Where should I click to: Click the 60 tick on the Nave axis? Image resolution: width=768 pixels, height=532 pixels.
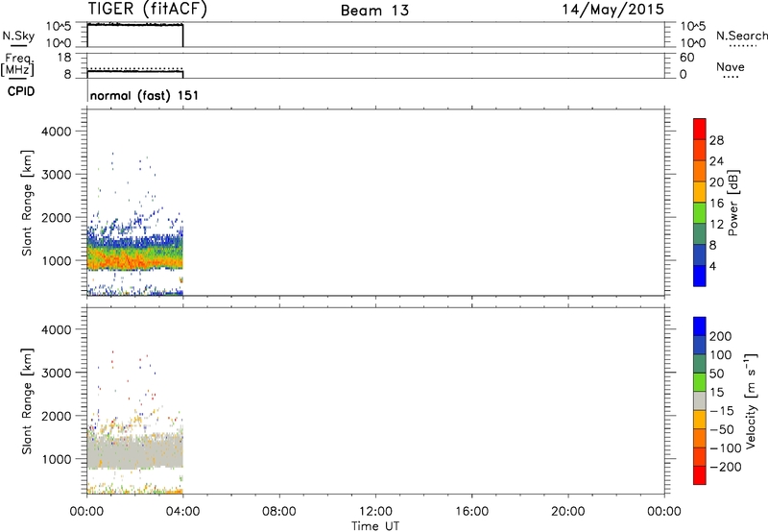click(x=686, y=58)
